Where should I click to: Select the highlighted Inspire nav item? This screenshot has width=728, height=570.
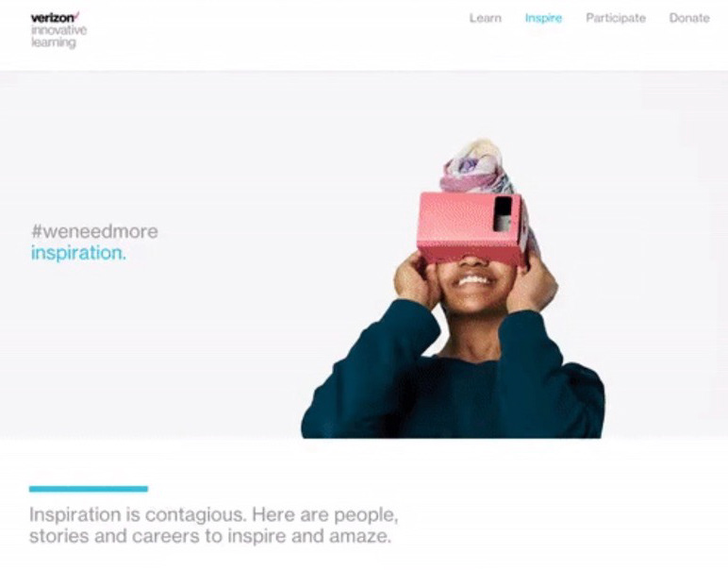click(x=543, y=18)
